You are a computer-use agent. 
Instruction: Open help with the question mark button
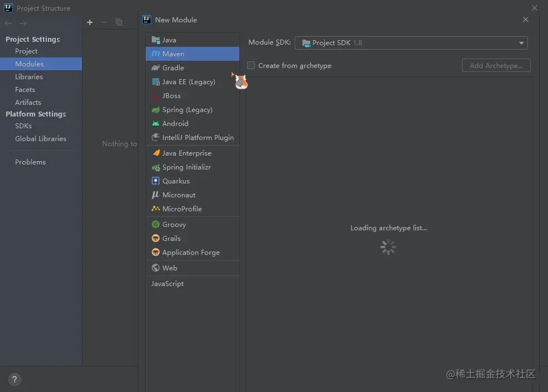tap(15, 379)
